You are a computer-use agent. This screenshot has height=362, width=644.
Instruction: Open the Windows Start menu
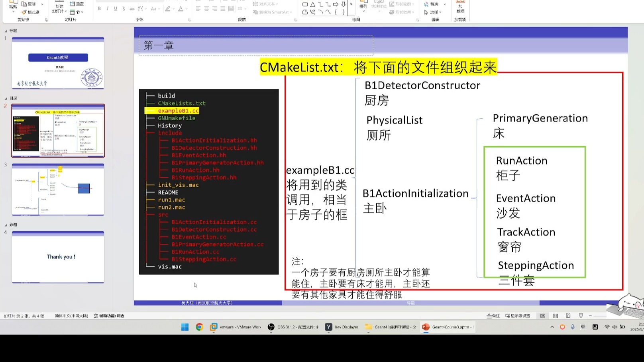(x=185, y=327)
